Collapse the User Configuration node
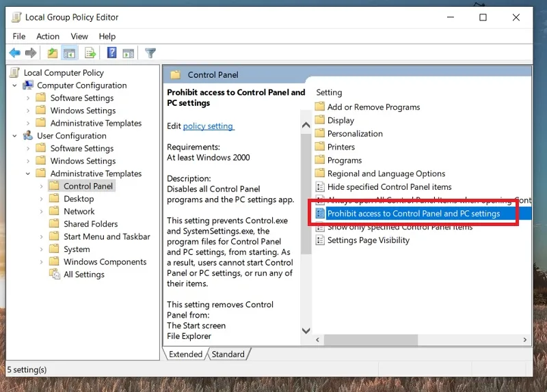 pos(14,136)
